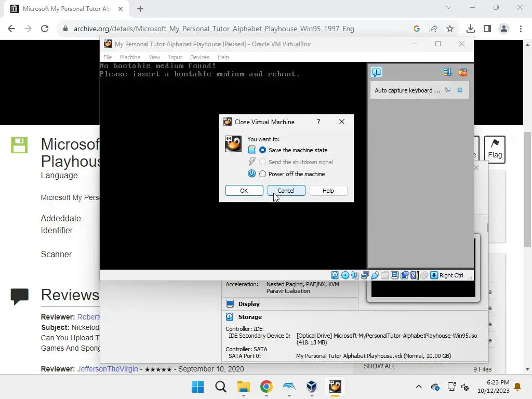Open Chrome downloads icon
This screenshot has width=532, height=399.
(x=470, y=29)
